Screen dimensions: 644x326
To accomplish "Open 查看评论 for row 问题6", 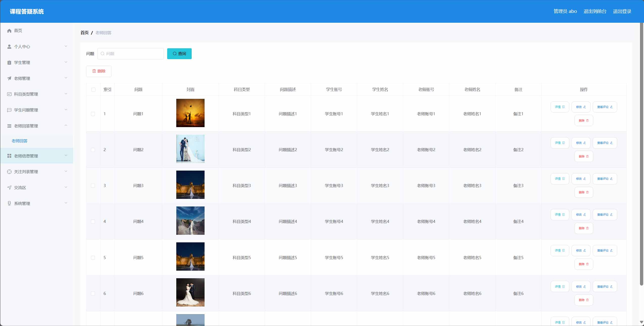I will [x=605, y=287].
